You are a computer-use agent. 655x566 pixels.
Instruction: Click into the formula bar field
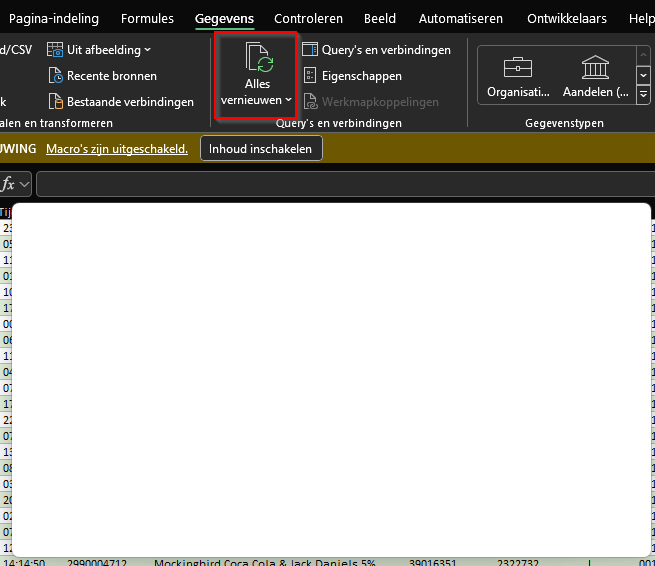(346, 184)
